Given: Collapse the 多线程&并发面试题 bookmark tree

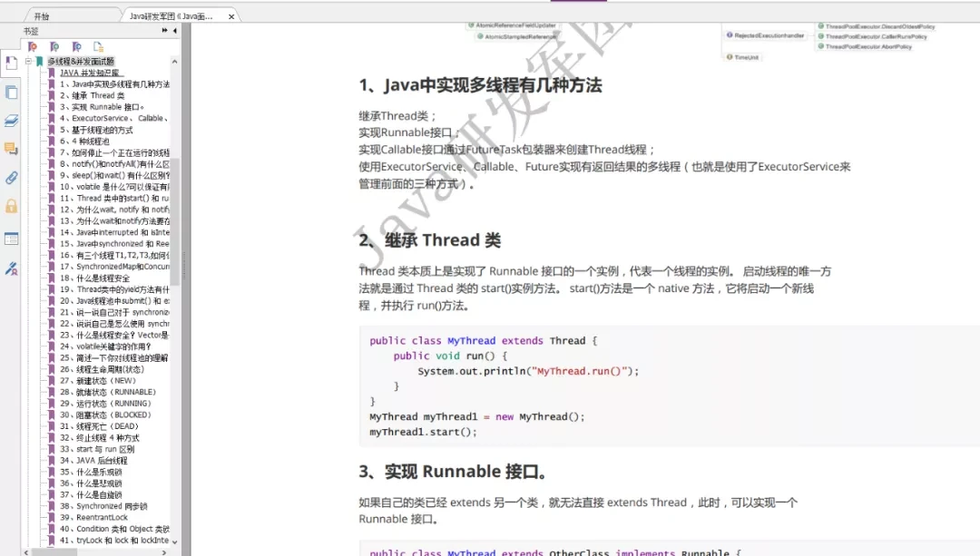Looking at the screenshot, I should [28, 61].
